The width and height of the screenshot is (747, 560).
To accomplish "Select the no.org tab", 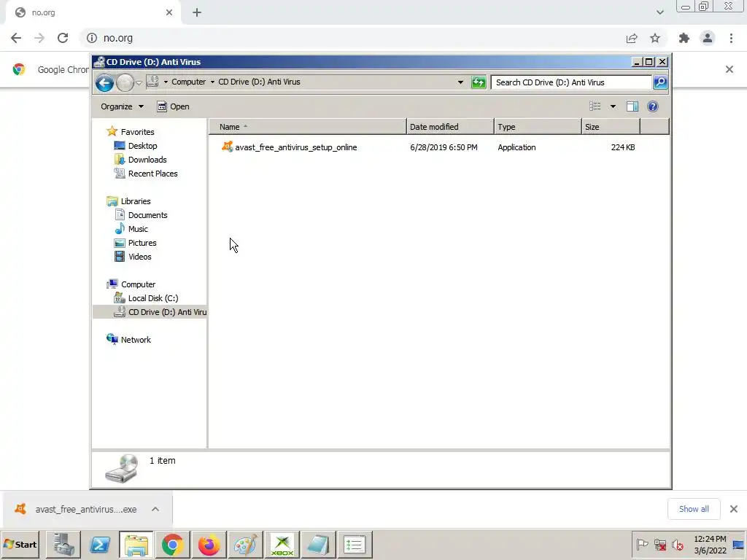I will 93,13.
